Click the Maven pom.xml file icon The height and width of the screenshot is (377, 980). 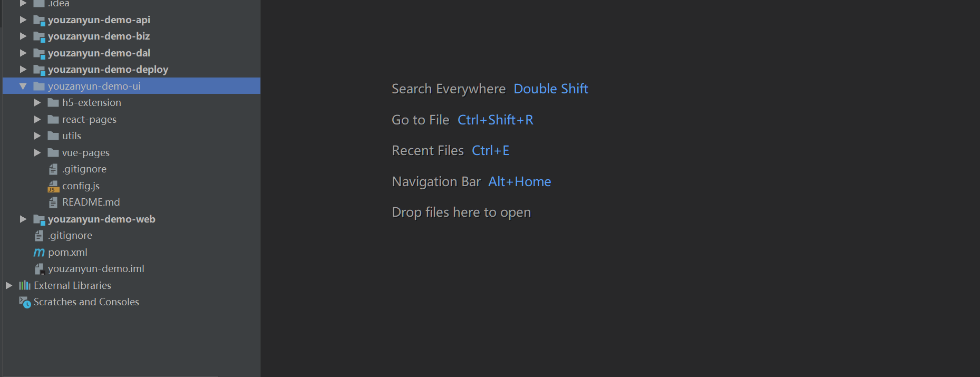[39, 253]
